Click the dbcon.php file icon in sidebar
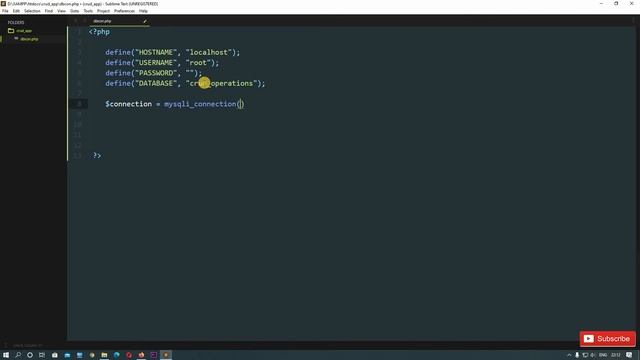The image size is (640, 360). pyautogui.click(x=16, y=38)
